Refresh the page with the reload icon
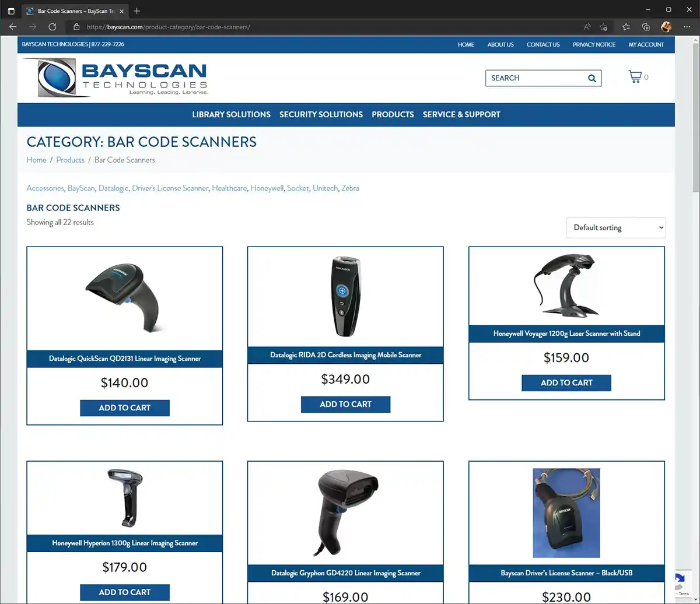700x604 pixels. coord(52,27)
